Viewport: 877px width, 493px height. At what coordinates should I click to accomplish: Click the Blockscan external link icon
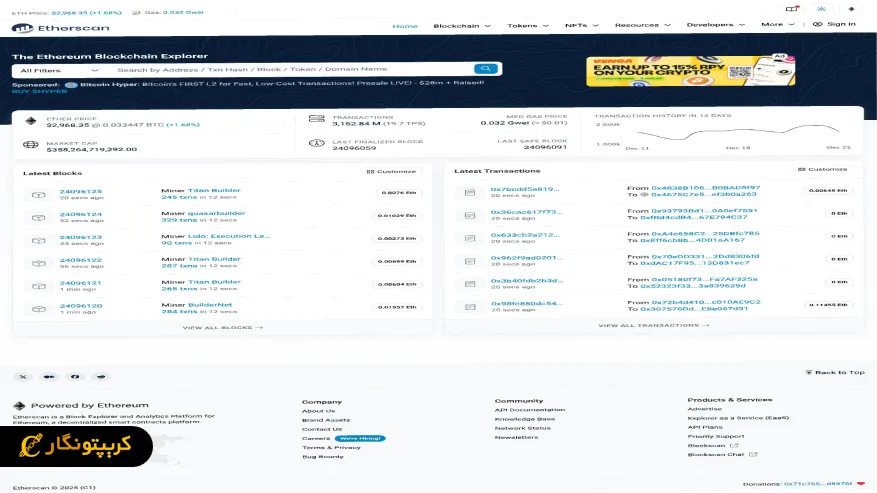pos(734,445)
